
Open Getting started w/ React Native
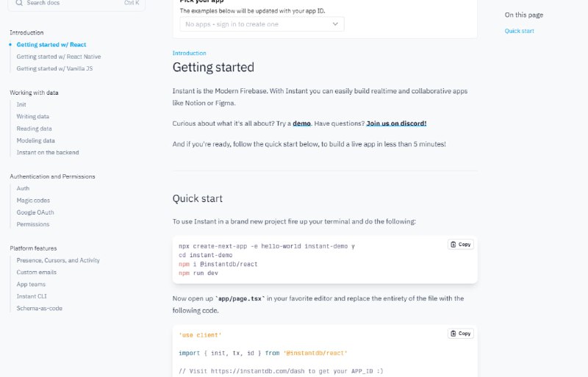[59, 57]
